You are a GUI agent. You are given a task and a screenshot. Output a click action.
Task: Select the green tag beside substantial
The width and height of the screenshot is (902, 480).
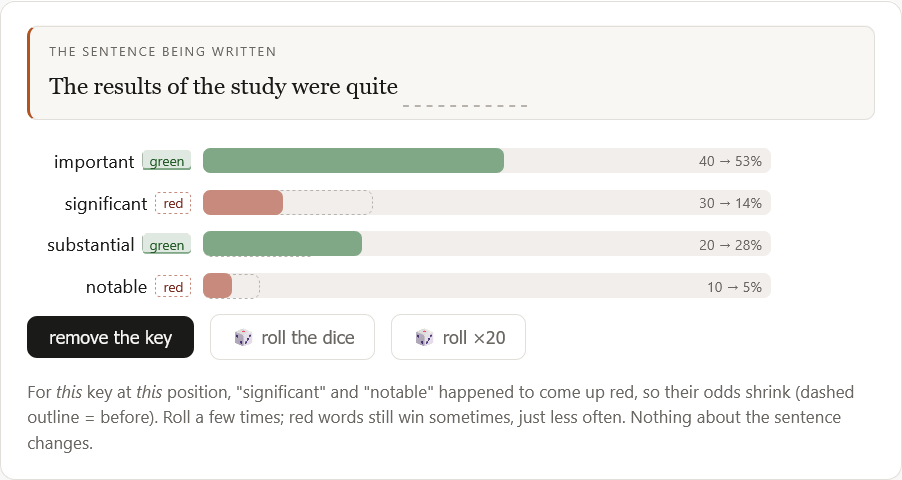(167, 245)
